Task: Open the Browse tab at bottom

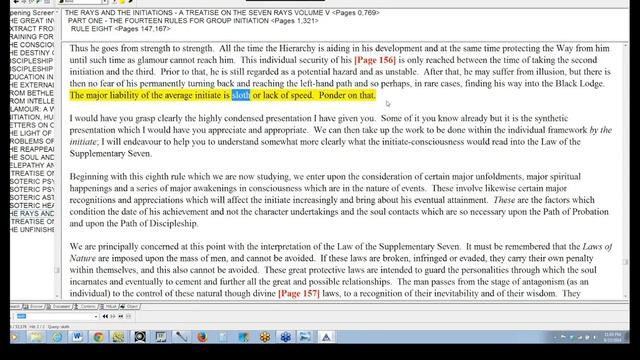Action: click(34, 307)
